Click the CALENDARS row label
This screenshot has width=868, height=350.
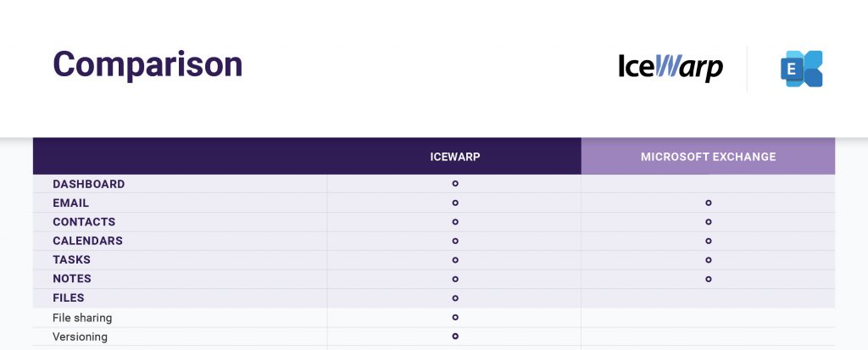coord(87,241)
